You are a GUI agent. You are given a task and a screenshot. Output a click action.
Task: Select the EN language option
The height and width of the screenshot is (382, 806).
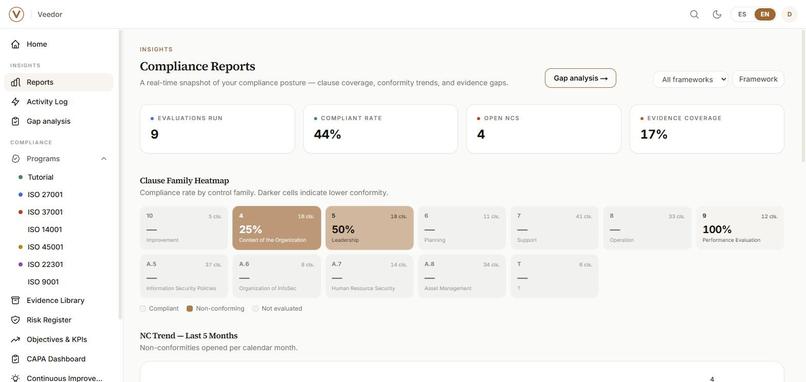pyautogui.click(x=765, y=14)
